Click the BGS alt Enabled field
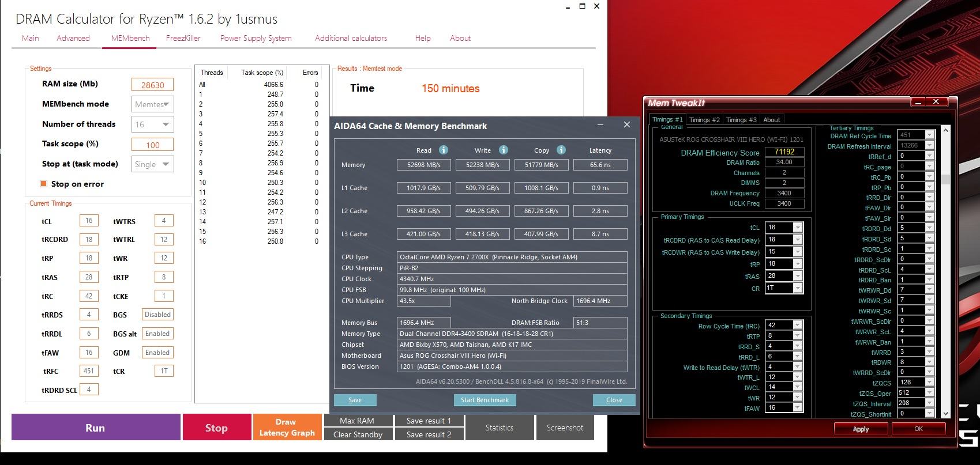The height and width of the screenshot is (465, 980). click(157, 334)
